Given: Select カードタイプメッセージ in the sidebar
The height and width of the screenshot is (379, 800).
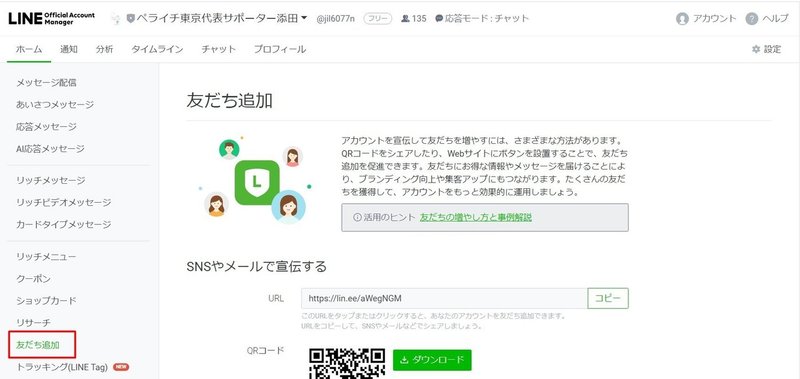Looking at the screenshot, I should tap(63, 224).
